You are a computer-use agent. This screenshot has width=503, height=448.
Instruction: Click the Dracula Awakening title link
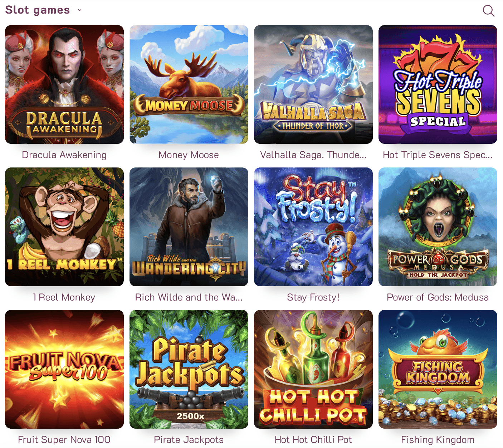pos(64,155)
